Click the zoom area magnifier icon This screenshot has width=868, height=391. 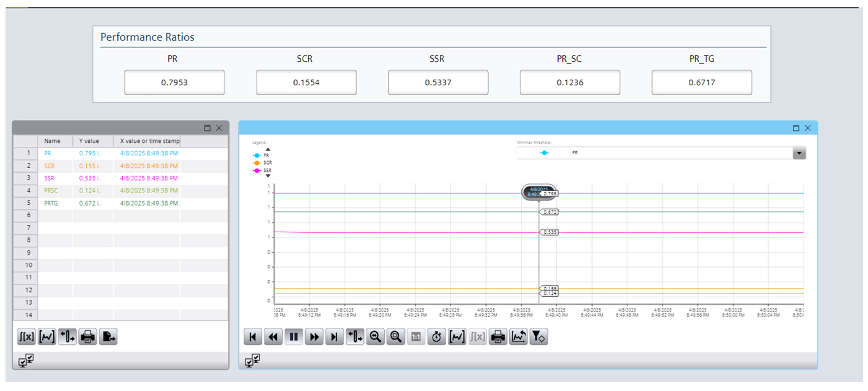pos(396,337)
